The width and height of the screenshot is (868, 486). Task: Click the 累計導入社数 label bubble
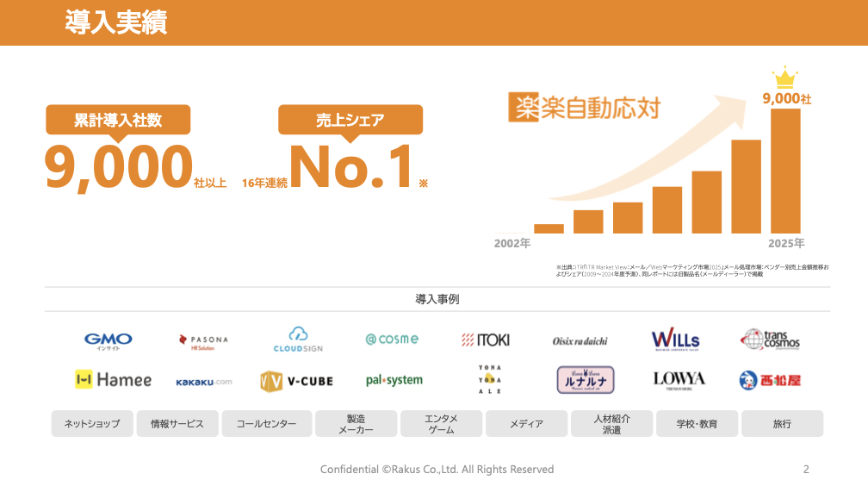tap(118, 121)
